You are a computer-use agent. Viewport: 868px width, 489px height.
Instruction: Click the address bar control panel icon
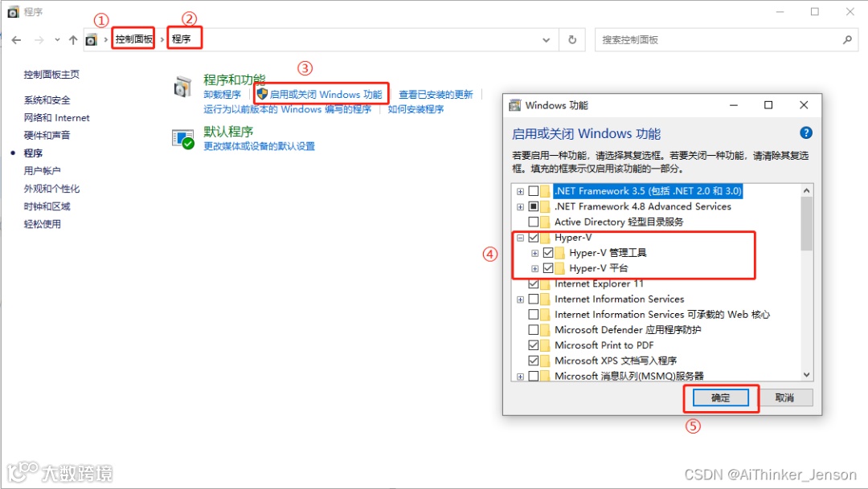[x=92, y=40]
